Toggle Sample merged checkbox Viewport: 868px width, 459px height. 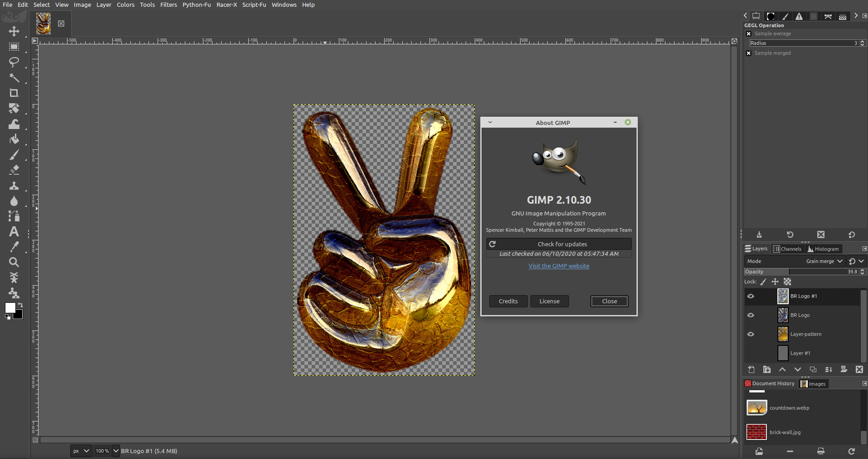(x=748, y=53)
